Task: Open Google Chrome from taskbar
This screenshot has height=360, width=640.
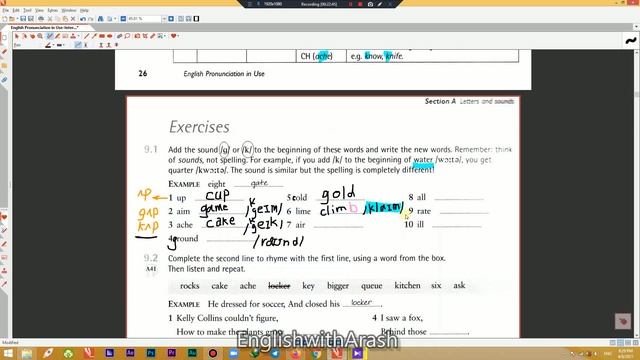Action: click(316, 353)
